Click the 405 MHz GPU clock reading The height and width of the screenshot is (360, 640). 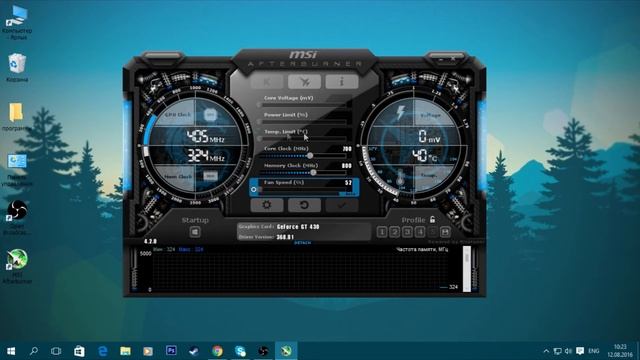coord(206,136)
